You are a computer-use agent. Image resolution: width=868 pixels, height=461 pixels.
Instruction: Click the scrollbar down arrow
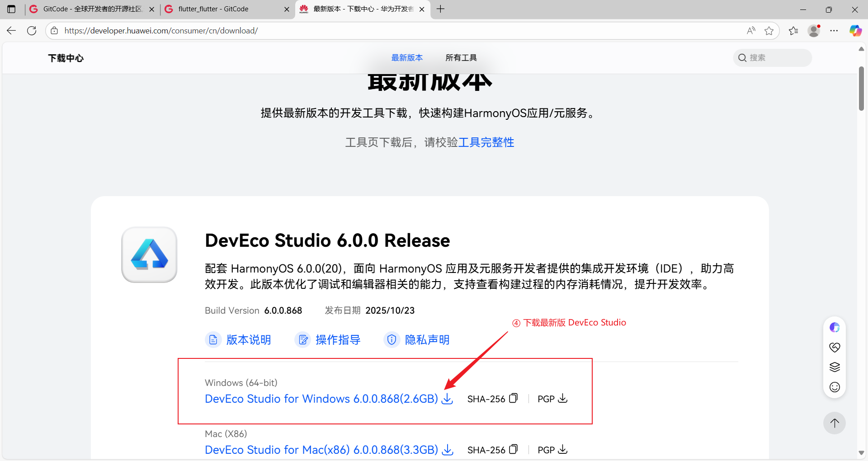(x=861, y=453)
